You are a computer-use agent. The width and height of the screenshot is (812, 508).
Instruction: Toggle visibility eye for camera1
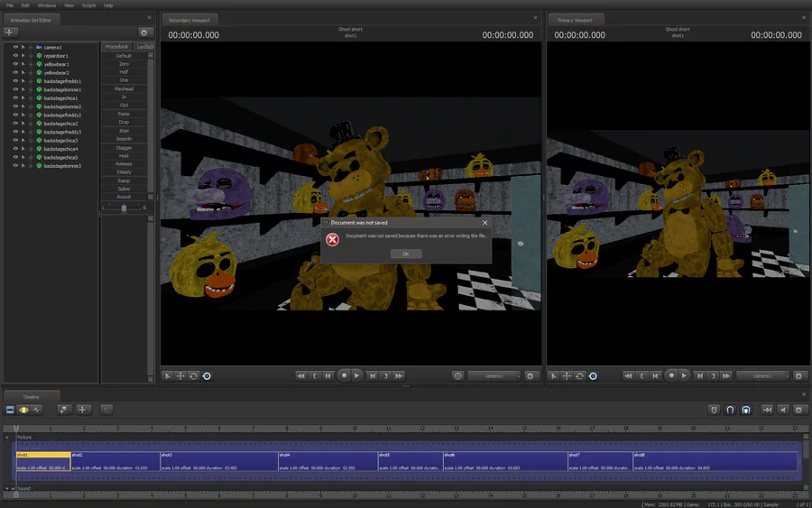(x=15, y=47)
